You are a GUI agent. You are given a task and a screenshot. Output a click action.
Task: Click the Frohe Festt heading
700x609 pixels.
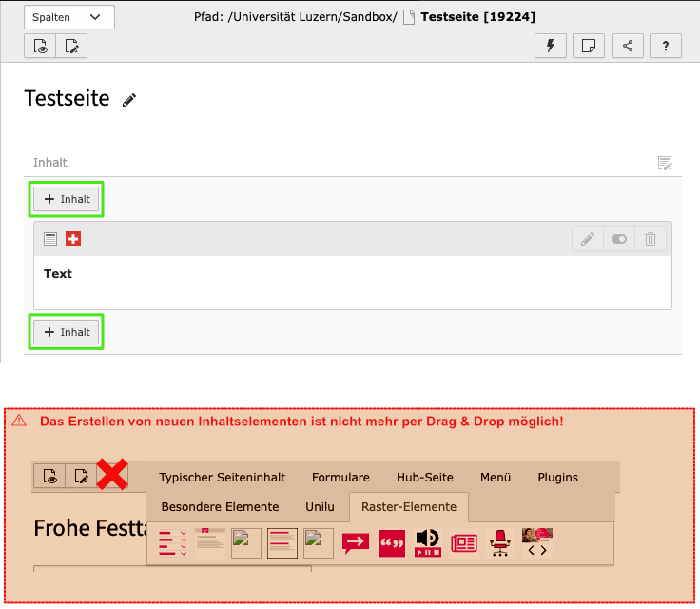90,528
